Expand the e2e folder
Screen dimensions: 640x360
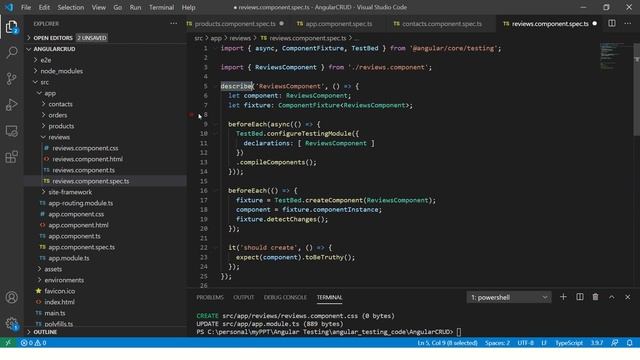coord(105,60)
